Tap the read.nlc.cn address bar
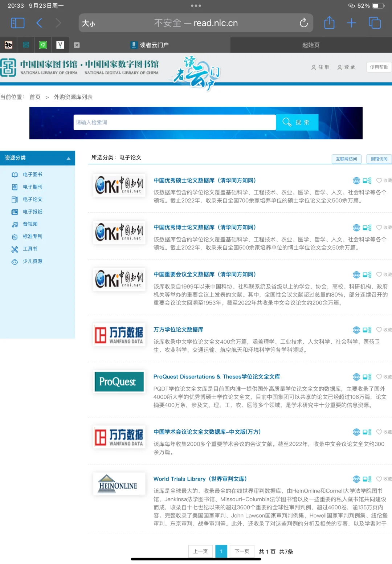Image resolution: width=392 pixels, height=564 pixels. click(196, 23)
